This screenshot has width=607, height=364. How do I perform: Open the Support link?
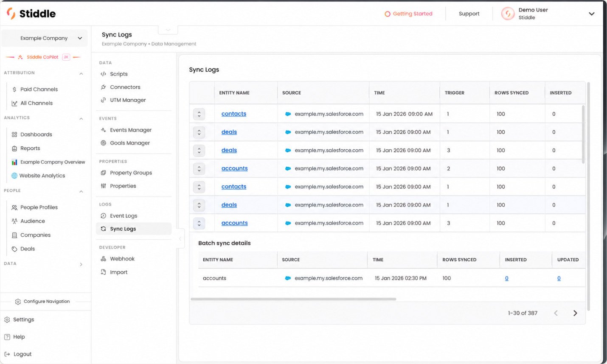tap(469, 14)
